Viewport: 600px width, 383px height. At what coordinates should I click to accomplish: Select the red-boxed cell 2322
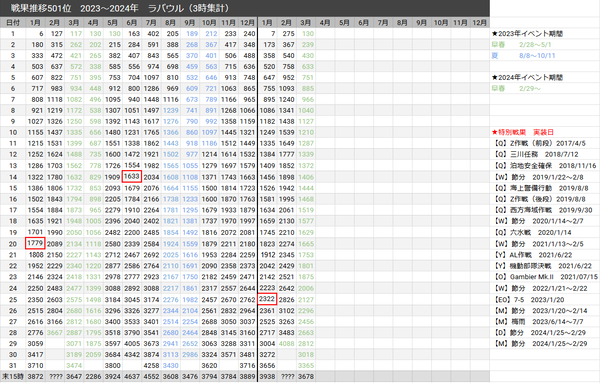click(x=267, y=298)
